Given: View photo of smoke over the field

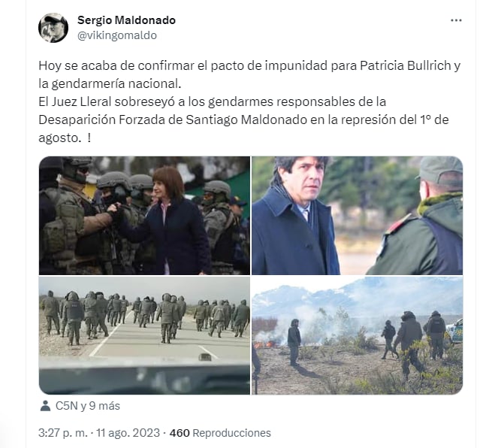Looking at the screenshot, I should click(x=357, y=335).
